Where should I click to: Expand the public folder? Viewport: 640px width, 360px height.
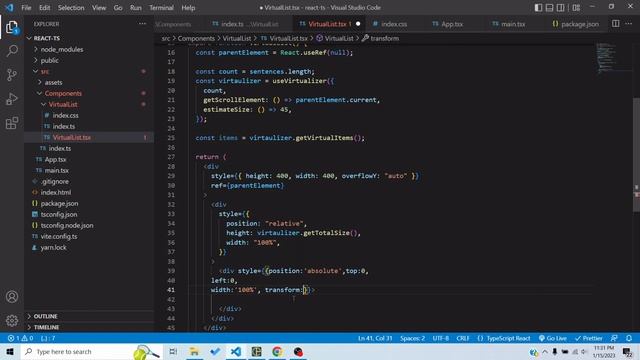coord(49,60)
